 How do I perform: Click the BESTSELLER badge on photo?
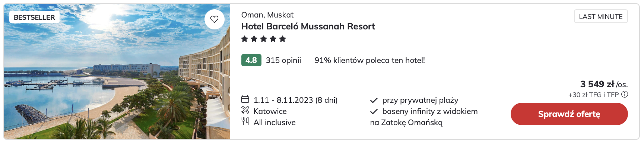click(x=34, y=17)
